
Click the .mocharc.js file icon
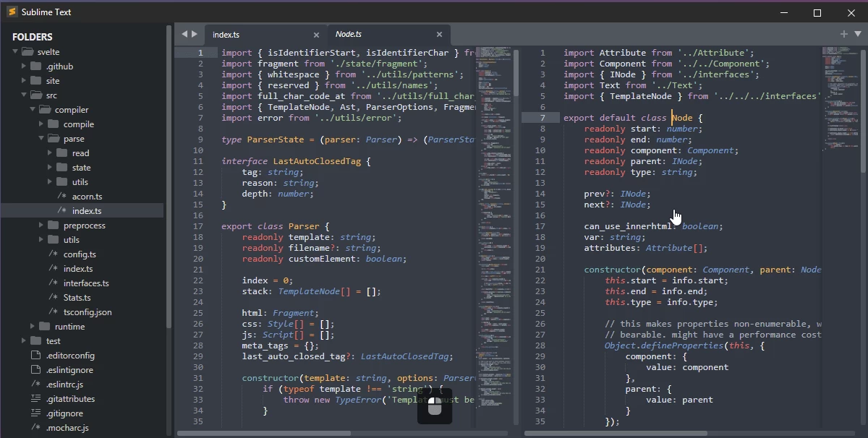35,428
